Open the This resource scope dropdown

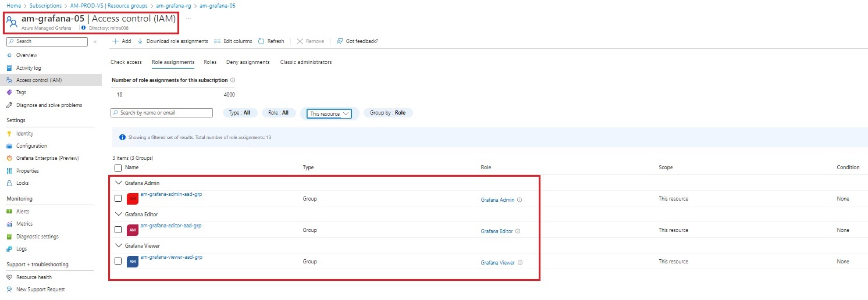pyautogui.click(x=329, y=113)
